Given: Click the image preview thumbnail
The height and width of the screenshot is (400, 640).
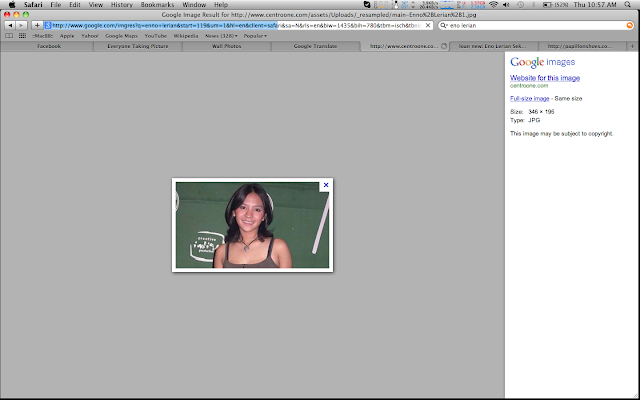Looking at the screenshot, I should 252,225.
